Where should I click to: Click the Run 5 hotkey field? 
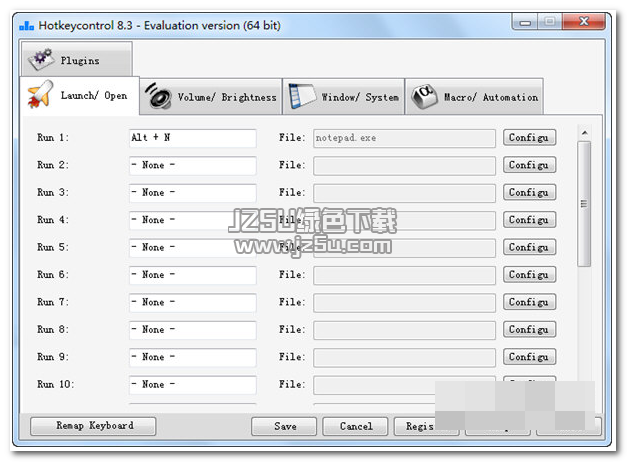[x=192, y=248]
